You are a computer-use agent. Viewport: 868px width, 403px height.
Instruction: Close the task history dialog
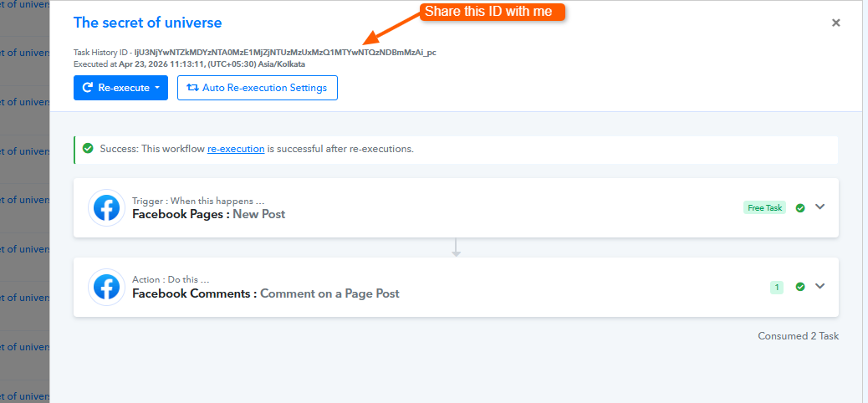click(835, 23)
